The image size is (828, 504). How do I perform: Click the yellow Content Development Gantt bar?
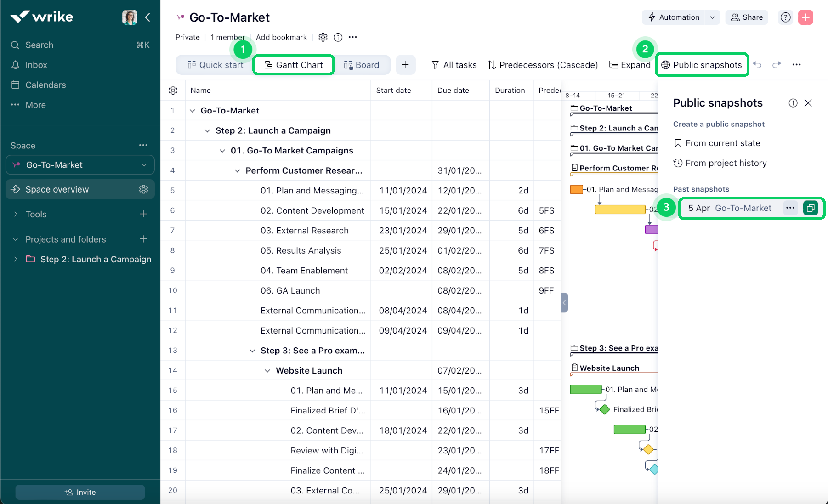620,210
